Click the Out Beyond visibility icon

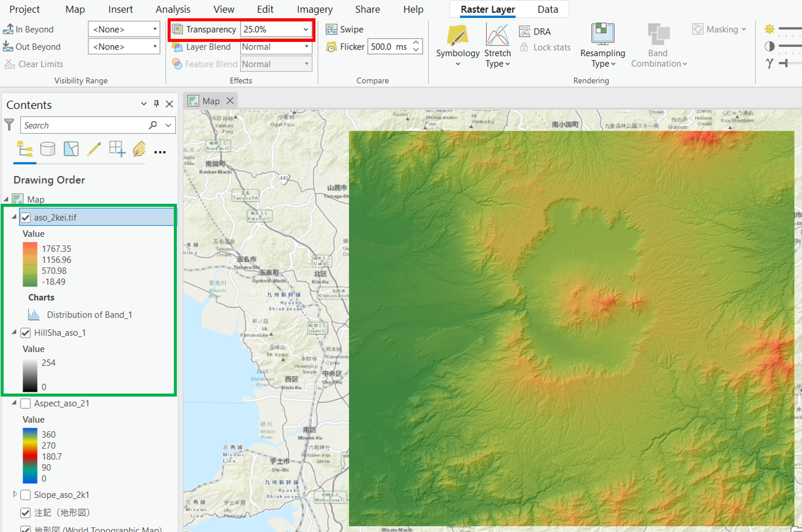point(8,46)
